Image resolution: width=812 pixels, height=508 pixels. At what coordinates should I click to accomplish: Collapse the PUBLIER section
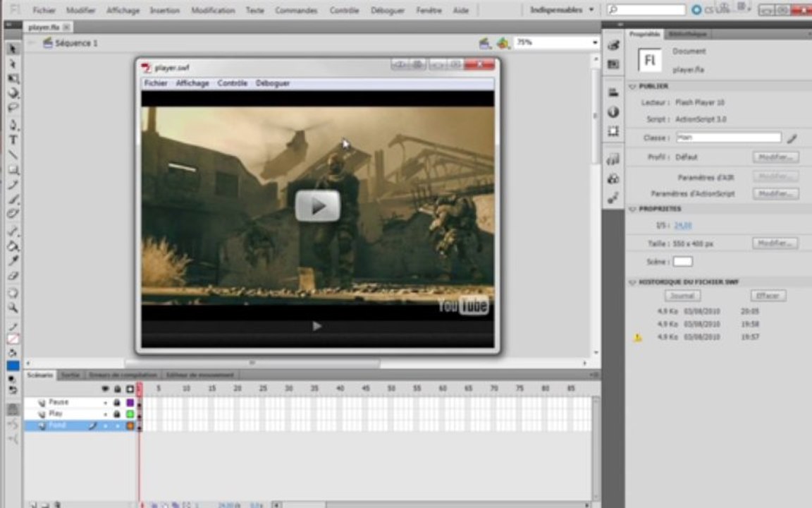click(x=632, y=87)
